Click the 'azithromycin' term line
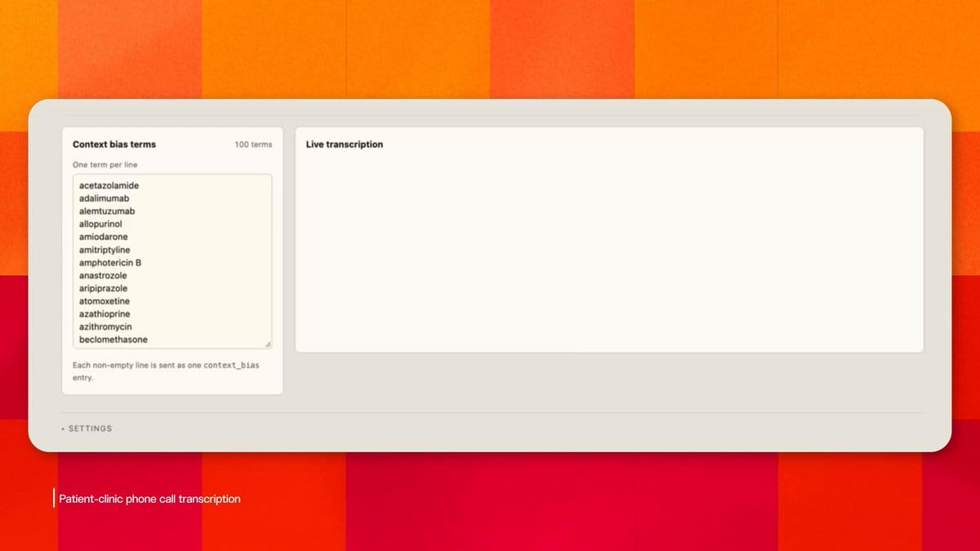The height and width of the screenshot is (551, 980). click(x=105, y=327)
